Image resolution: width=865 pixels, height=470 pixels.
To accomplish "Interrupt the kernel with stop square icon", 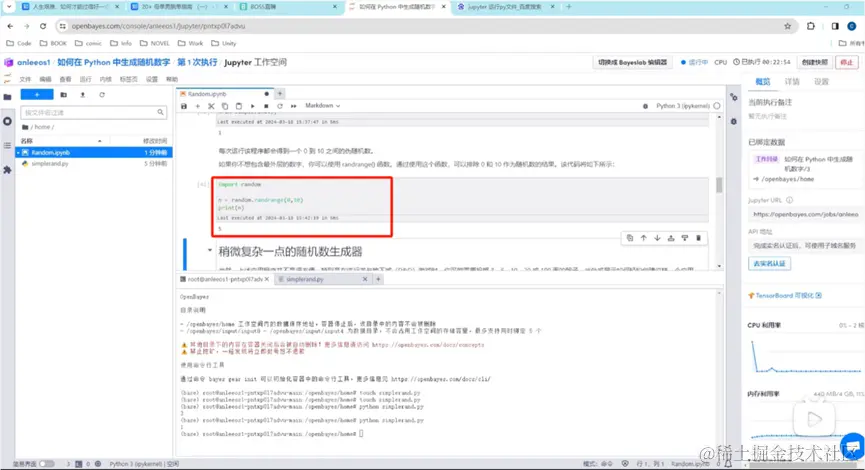I will point(266,106).
